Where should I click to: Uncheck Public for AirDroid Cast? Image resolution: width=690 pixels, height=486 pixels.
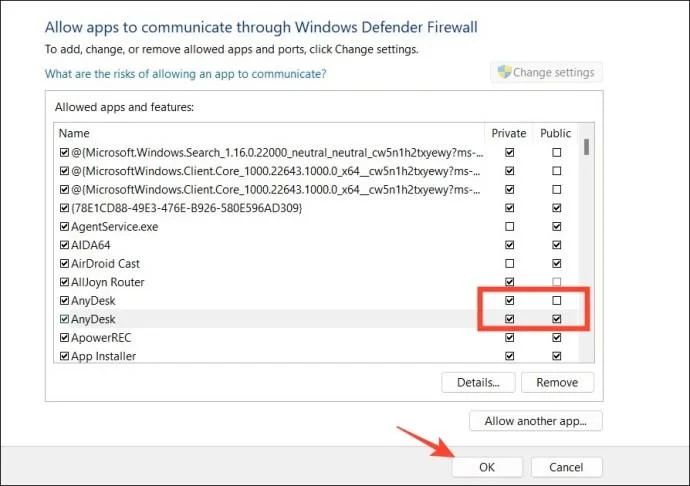[557, 263]
